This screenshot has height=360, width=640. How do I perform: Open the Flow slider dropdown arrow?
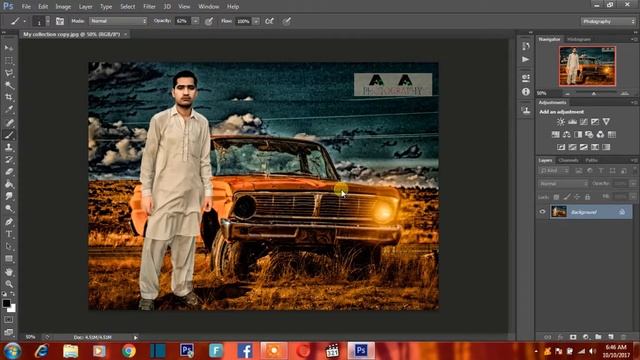pos(256,21)
